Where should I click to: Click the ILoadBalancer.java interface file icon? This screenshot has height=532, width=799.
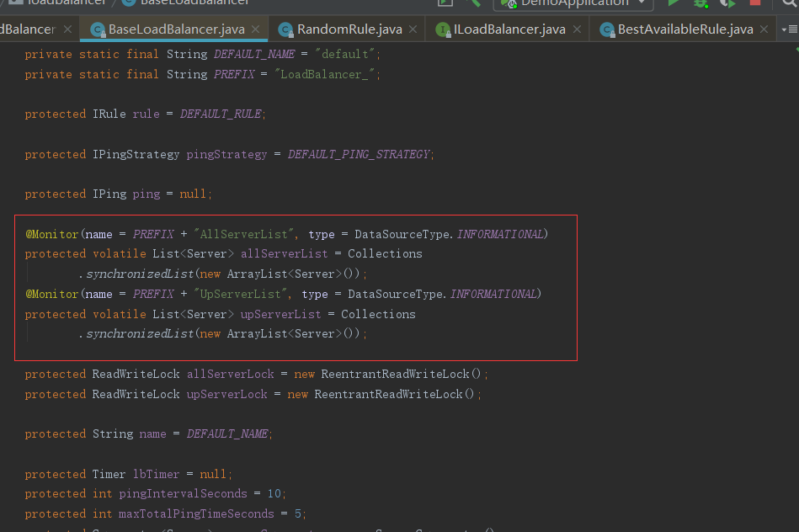point(443,30)
